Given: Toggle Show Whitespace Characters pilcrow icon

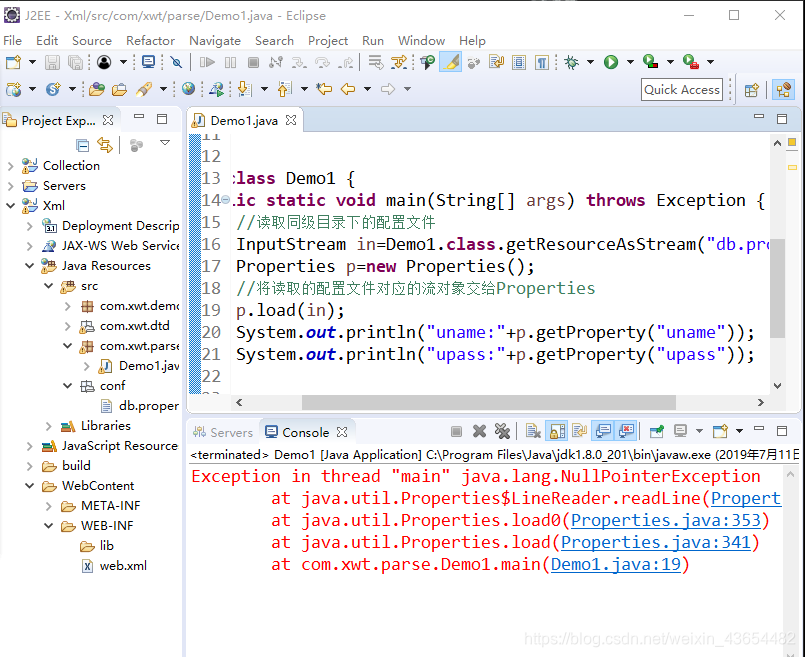Looking at the screenshot, I should pos(542,62).
